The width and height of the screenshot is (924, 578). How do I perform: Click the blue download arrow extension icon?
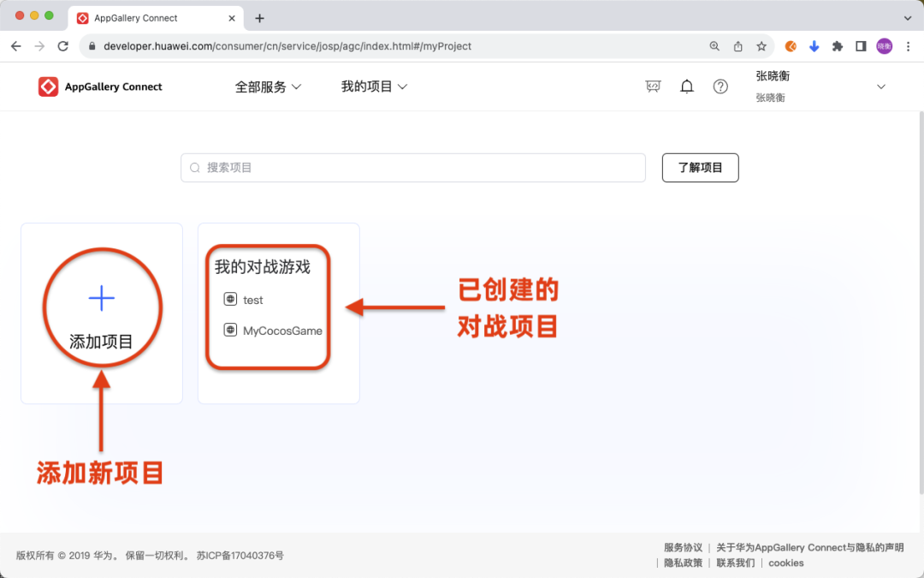[814, 46]
